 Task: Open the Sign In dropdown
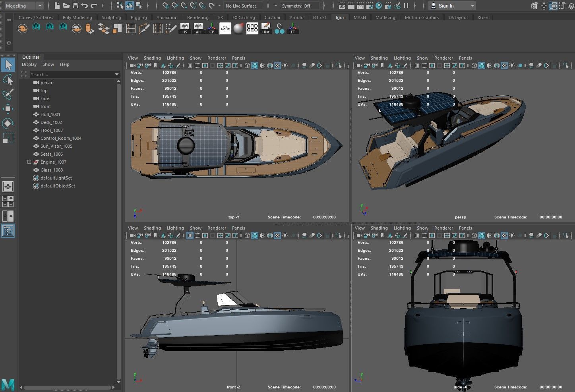(452, 6)
